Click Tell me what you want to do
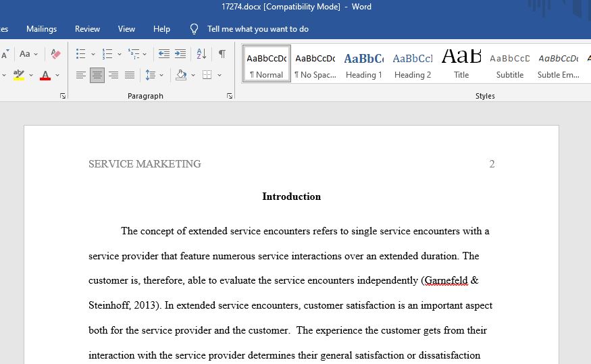The width and height of the screenshot is (591, 364). tap(258, 29)
